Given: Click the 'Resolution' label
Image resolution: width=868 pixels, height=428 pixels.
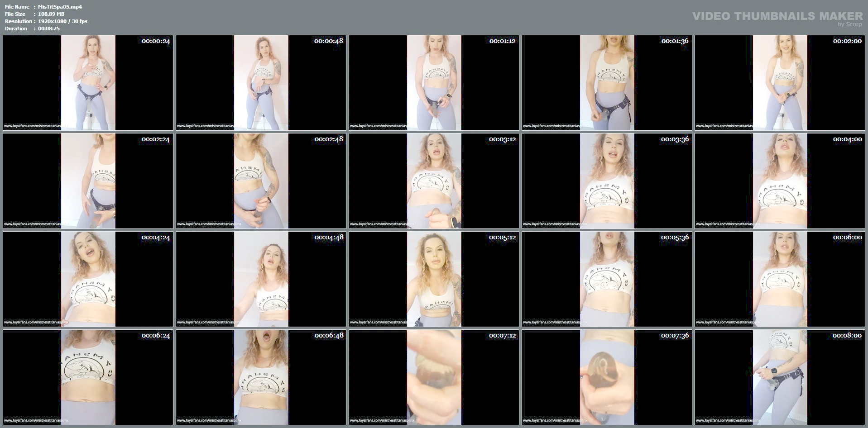Looking at the screenshot, I should tap(19, 21).
